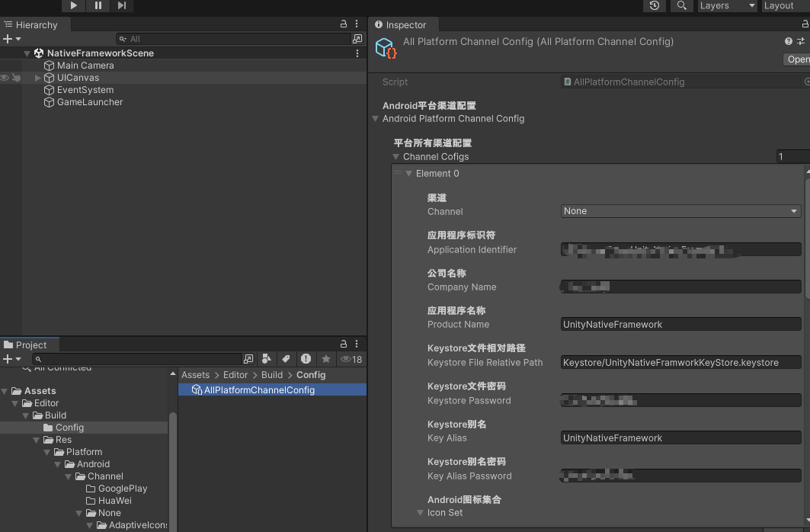This screenshot has width=810, height=532.
Task: Click Search by Label tag icon
Action: click(286, 359)
